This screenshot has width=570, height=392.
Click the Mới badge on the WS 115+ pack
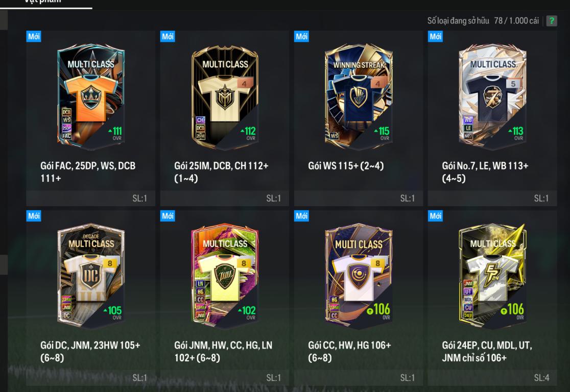tap(301, 36)
